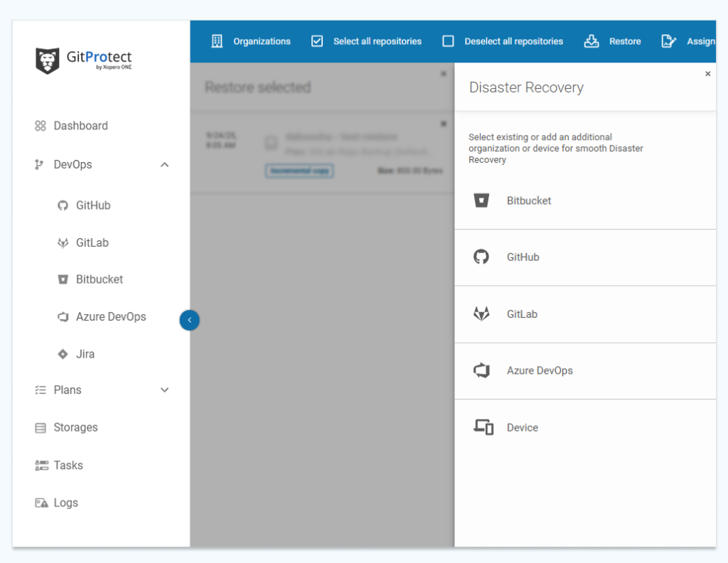Tick the Select all repositories checkbox icon

pos(317,41)
